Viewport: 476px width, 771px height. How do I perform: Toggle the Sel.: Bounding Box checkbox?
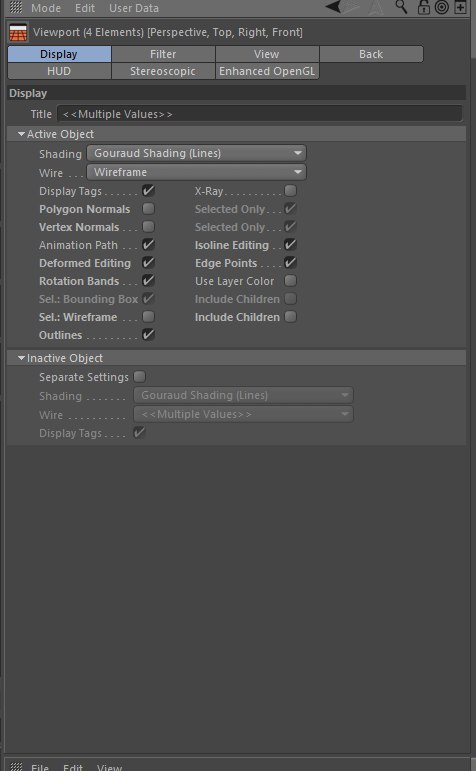click(x=148, y=298)
